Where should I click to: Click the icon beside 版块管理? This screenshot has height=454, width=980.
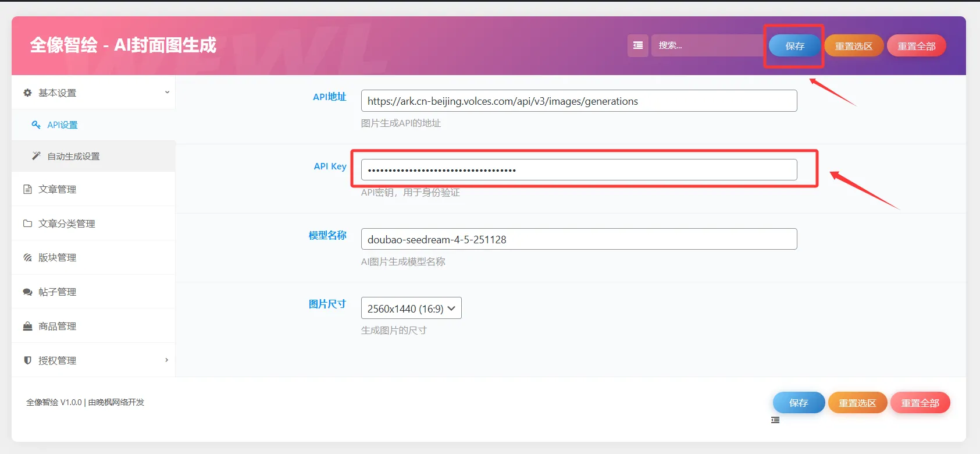point(27,257)
